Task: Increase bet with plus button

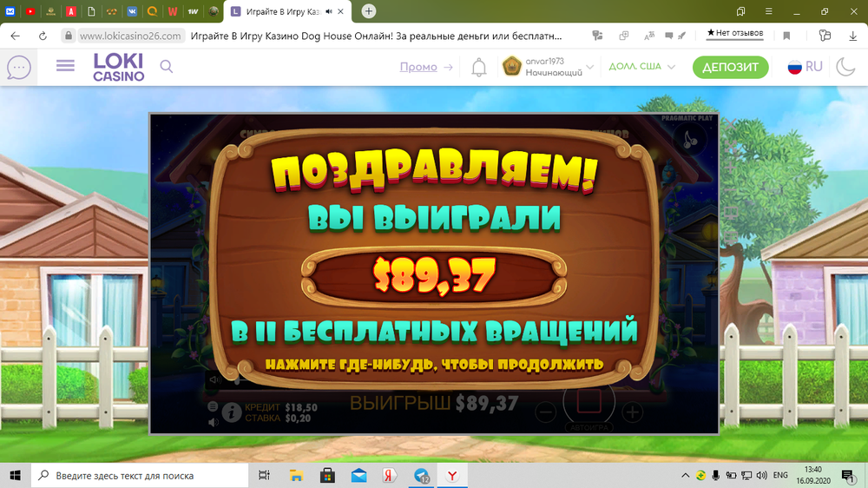Action: [x=632, y=412]
